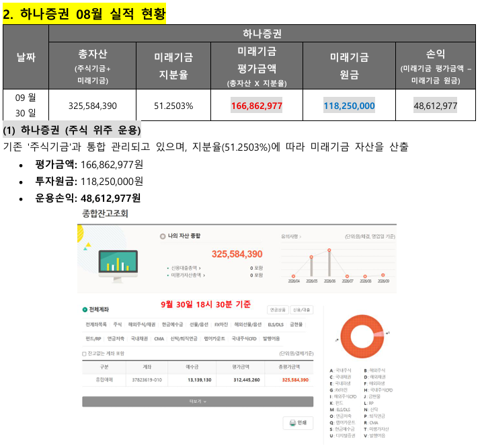Screen dimensions: 480x448
Task: Select the FX마진 tab
Action: (x=221, y=324)
